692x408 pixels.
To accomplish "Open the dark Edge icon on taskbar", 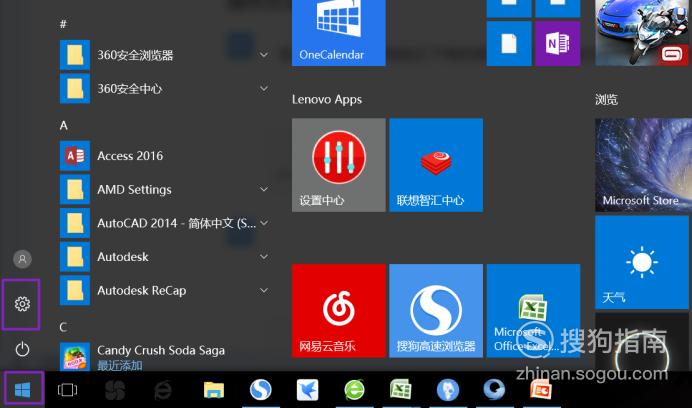I will [162, 390].
